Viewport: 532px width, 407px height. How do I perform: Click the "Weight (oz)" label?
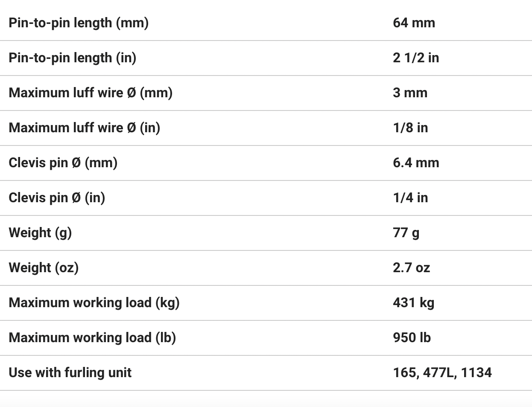[44, 267]
